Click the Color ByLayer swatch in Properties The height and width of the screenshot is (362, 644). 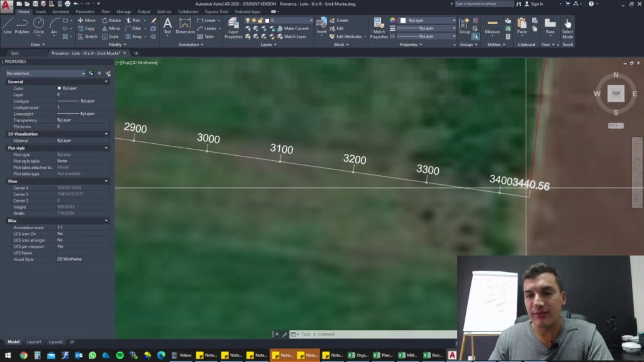(59, 88)
